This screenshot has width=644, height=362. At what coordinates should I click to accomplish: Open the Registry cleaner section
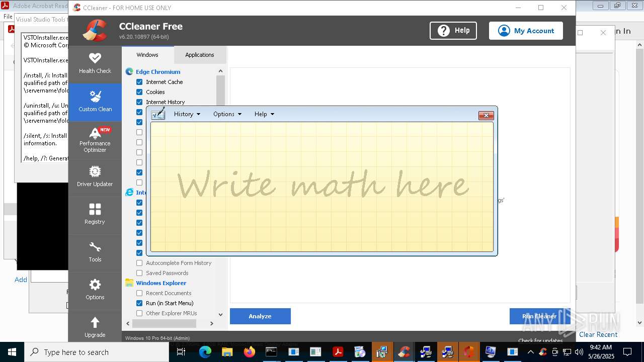95,215
